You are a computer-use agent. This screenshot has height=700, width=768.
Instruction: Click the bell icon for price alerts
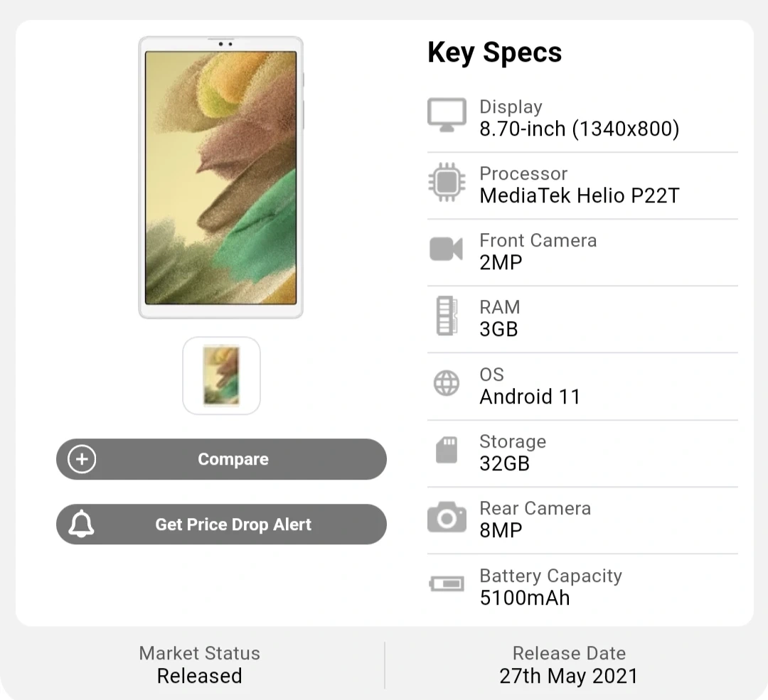pos(82,524)
